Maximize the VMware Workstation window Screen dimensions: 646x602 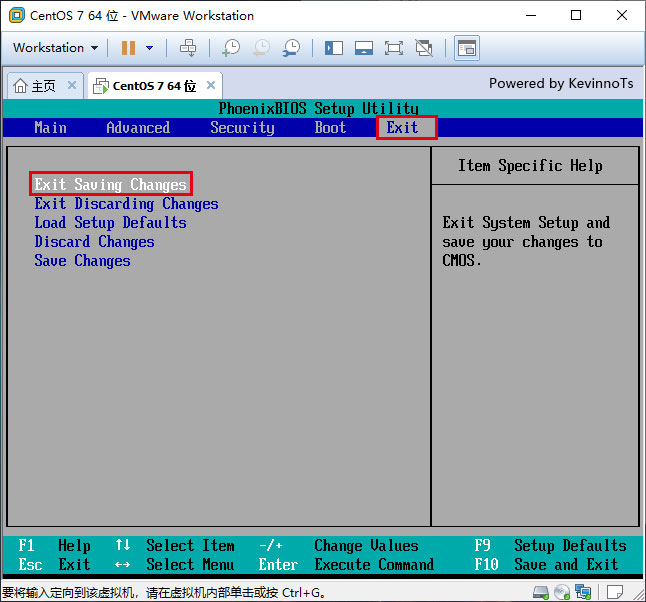[576, 16]
